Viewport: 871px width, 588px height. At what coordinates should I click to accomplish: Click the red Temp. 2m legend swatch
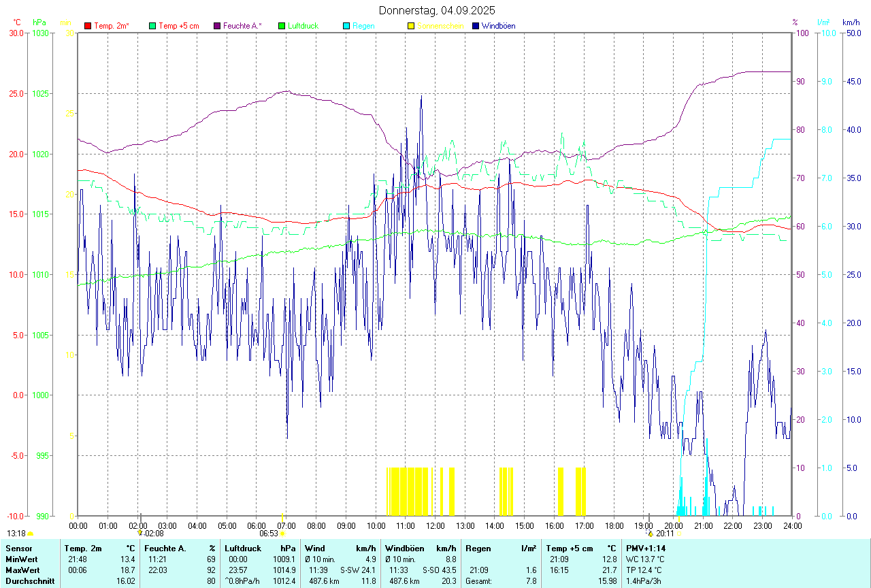pyautogui.click(x=88, y=26)
